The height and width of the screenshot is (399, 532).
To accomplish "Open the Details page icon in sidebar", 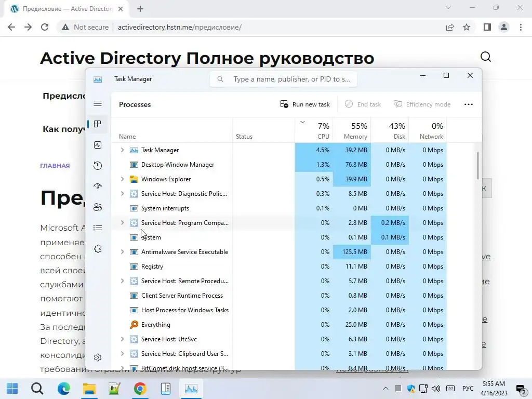I will [x=98, y=228].
